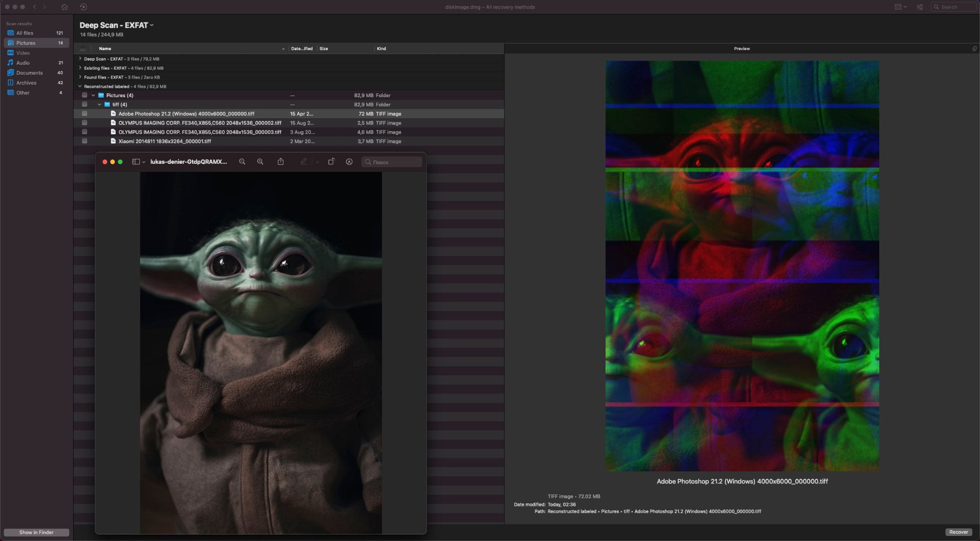Select Documents category in sidebar
This screenshot has height=541, width=980.
(36, 73)
